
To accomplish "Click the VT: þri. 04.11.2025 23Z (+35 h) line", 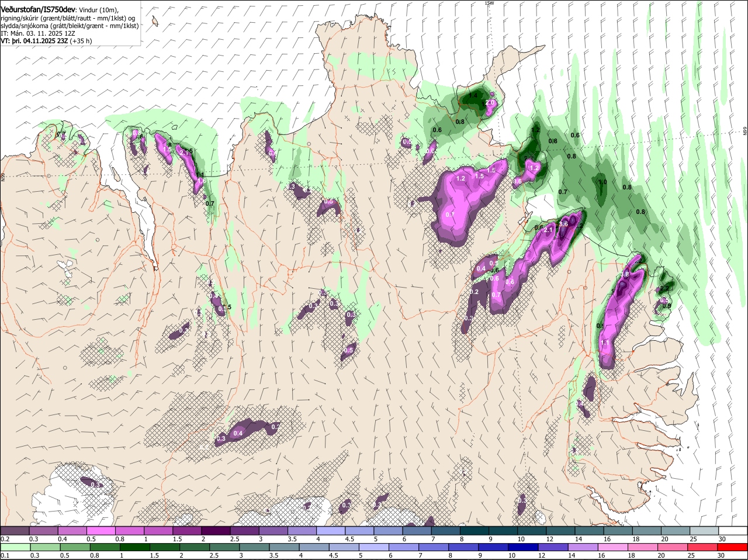I will pos(46,41).
